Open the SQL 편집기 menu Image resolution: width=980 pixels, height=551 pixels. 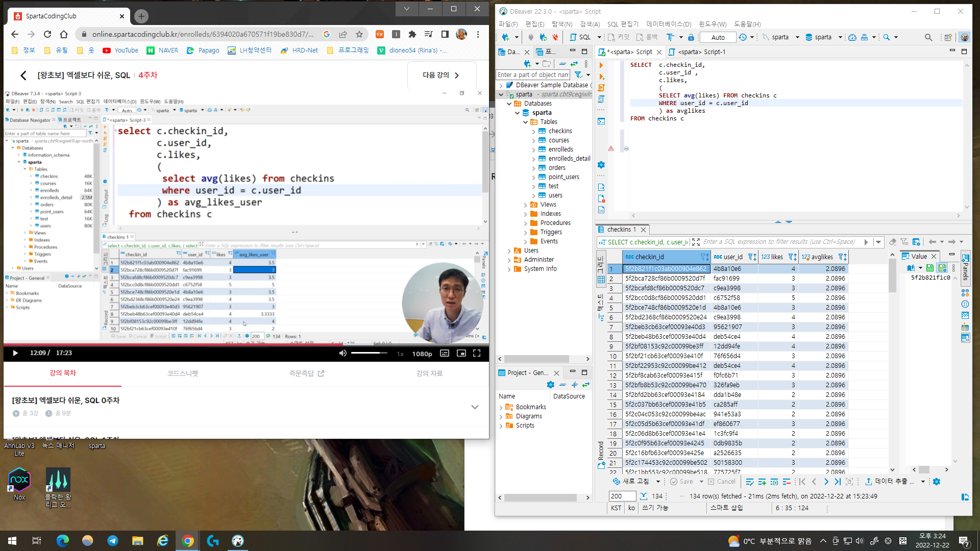click(x=623, y=24)
